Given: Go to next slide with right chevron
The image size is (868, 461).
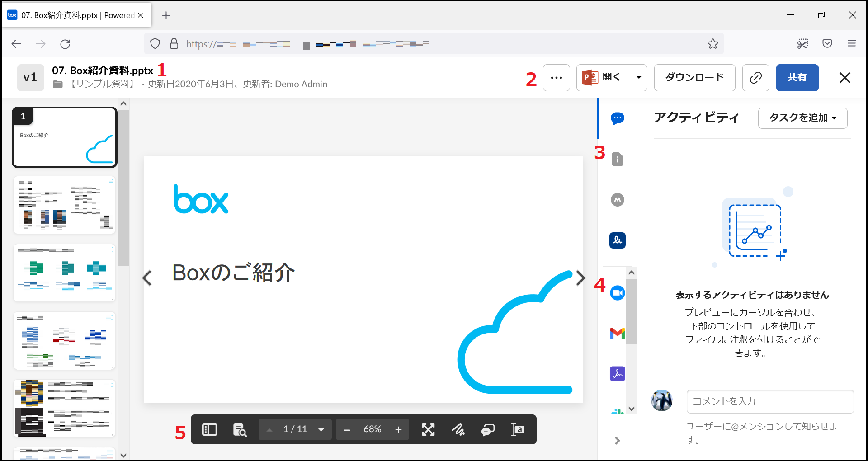Looking at the screenshot, I should [581, 278].
